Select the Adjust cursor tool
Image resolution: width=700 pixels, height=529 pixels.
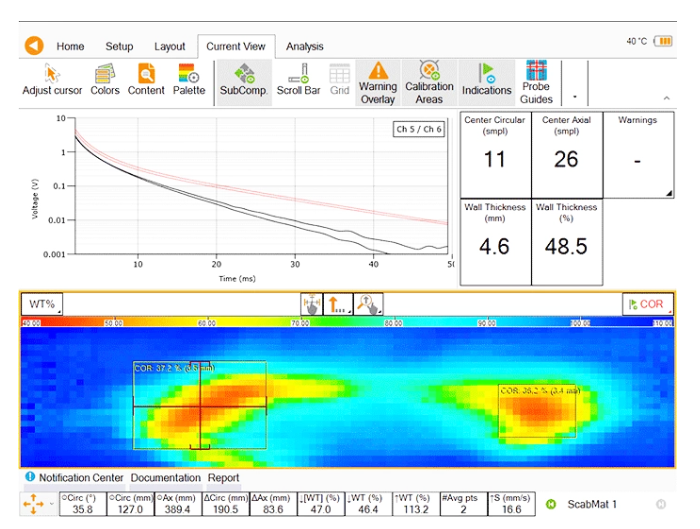point(51,80)
